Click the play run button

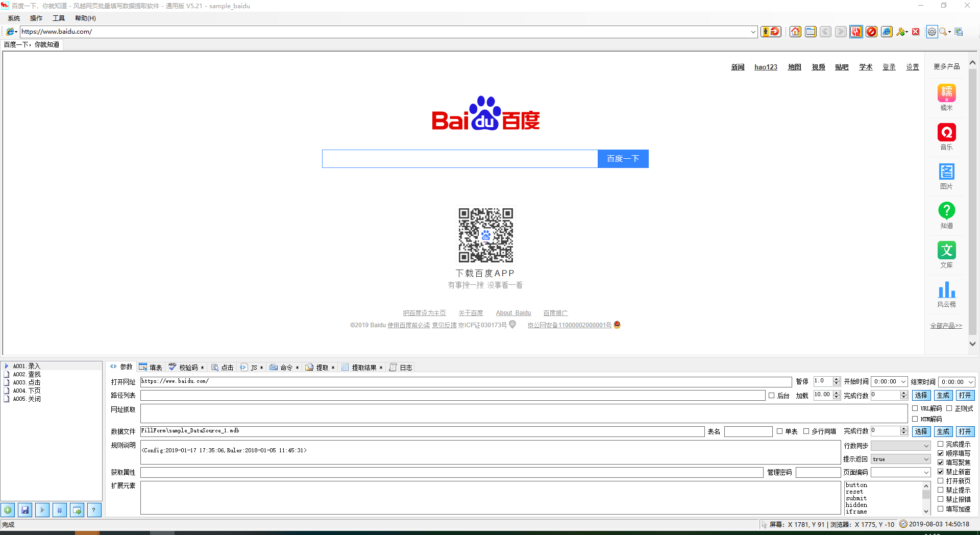(42, 510)
